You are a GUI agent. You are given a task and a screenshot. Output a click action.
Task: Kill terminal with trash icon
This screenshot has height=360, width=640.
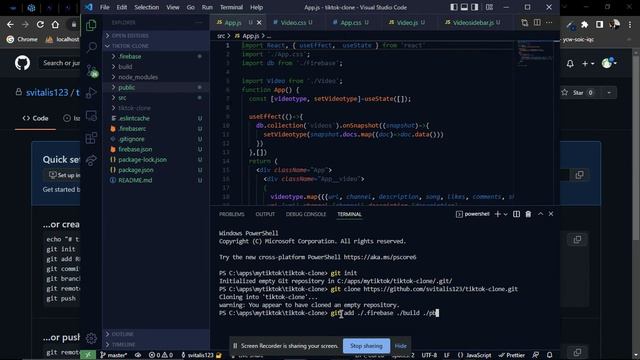pos(528,214)
